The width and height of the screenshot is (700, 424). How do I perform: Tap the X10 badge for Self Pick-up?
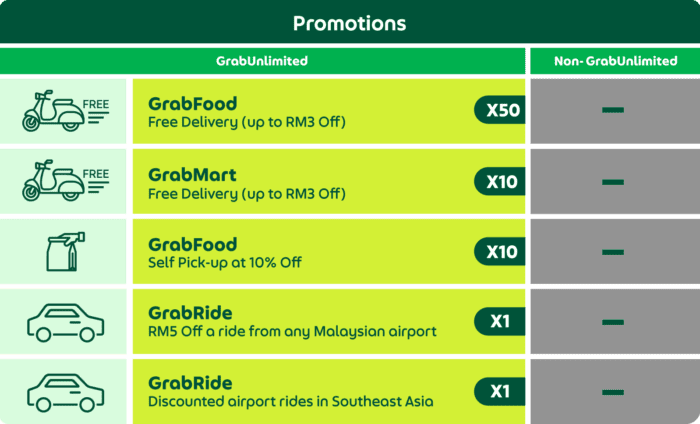(x=500, y=251)
